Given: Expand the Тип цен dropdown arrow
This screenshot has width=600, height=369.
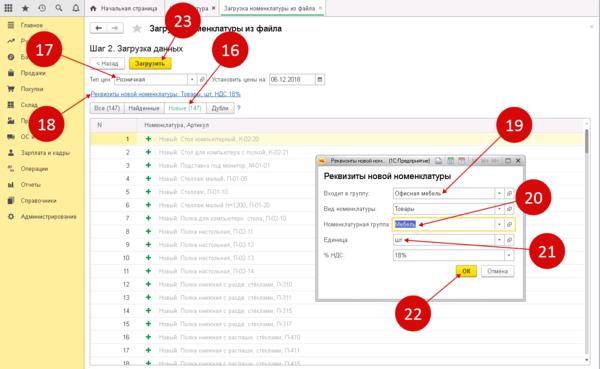Looking at the screenshot, I should [192, 80].
